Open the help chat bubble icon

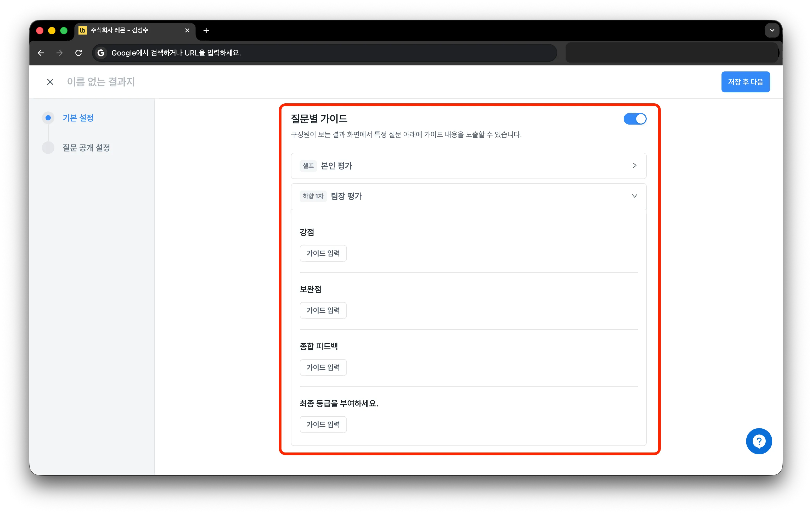click(759, 441)
